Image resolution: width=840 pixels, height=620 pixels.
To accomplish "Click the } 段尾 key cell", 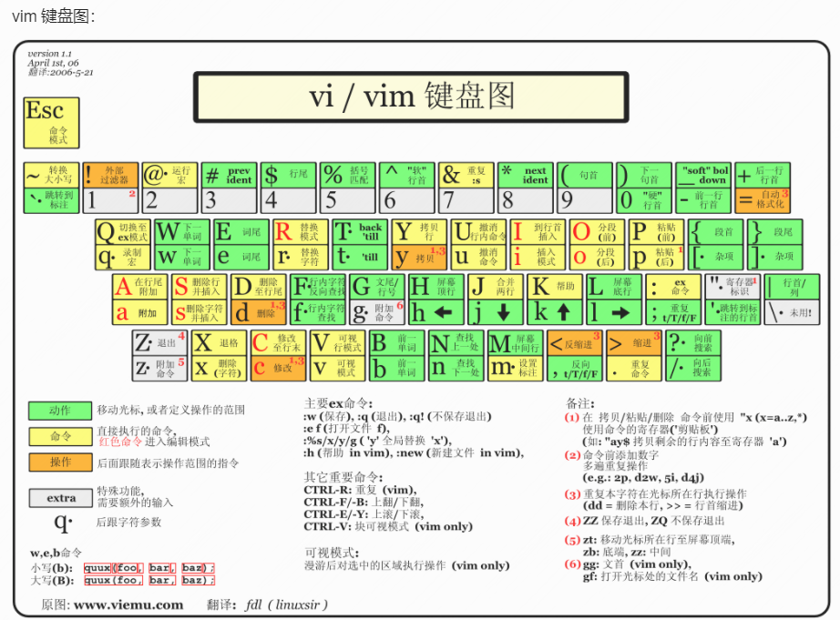I will tap(775, 232).
